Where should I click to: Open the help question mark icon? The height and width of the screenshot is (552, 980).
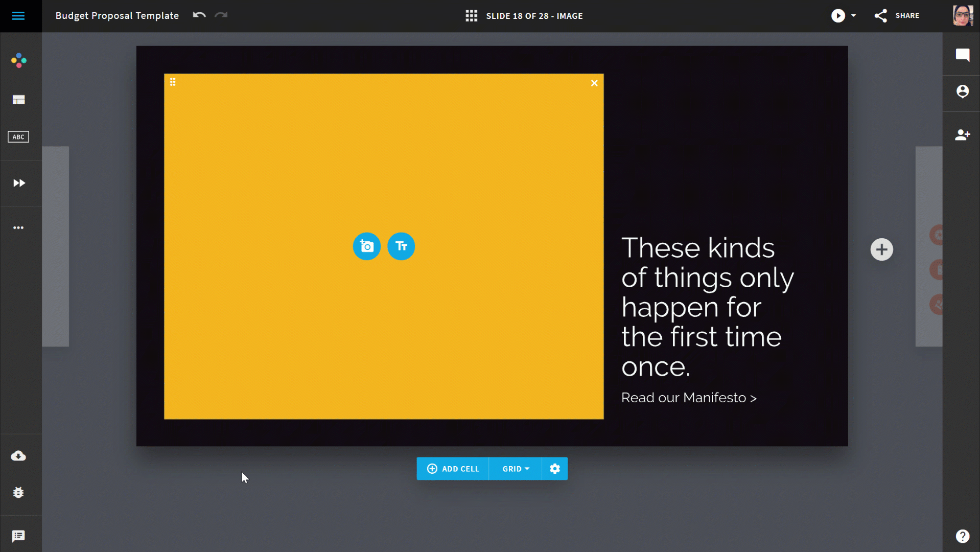coord(963,536)
